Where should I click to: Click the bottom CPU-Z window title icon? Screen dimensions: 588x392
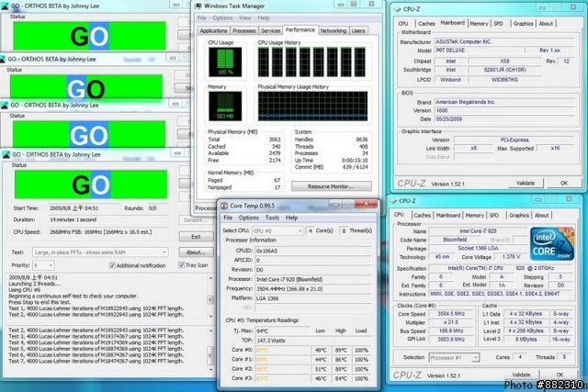pos(393,201)
